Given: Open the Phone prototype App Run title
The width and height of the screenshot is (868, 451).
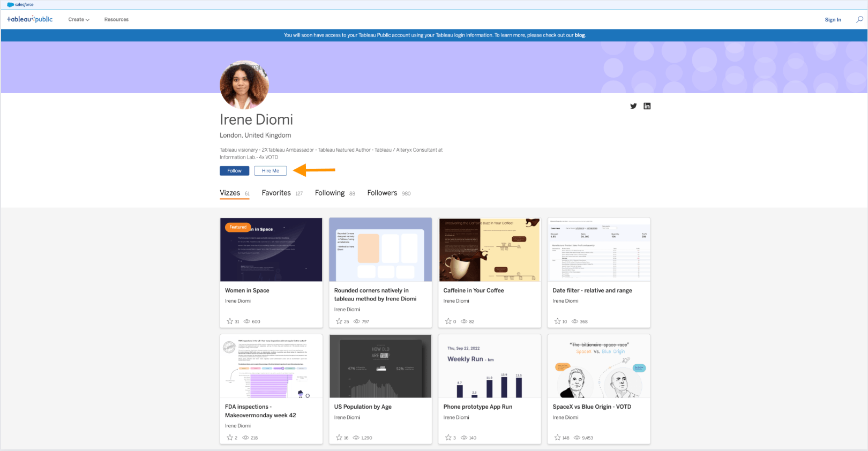Looking at the screenshot, I should point(478,407).
